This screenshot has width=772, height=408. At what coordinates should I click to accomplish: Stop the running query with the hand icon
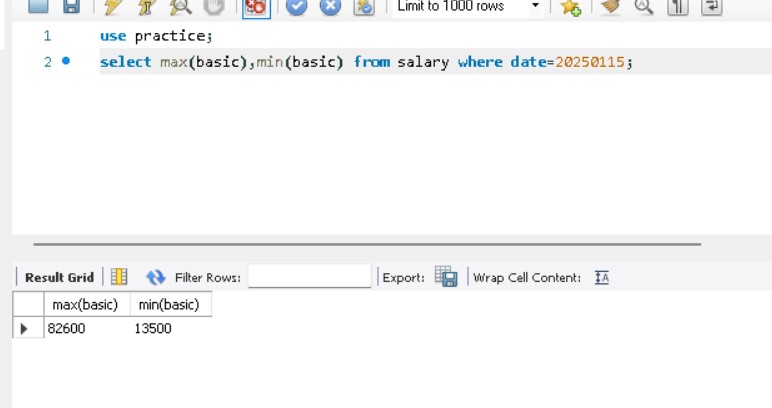point(214,5)
